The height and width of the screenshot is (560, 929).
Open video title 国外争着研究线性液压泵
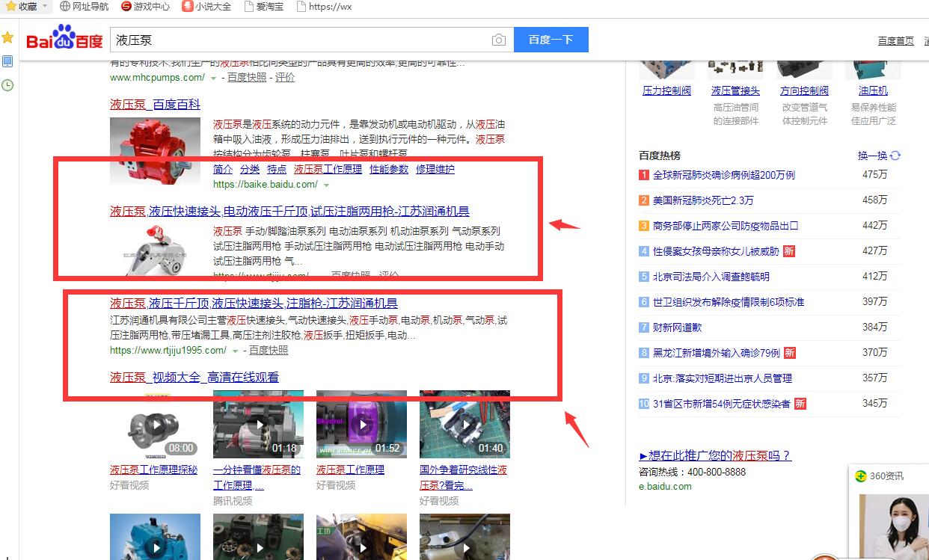coord(464,477)
